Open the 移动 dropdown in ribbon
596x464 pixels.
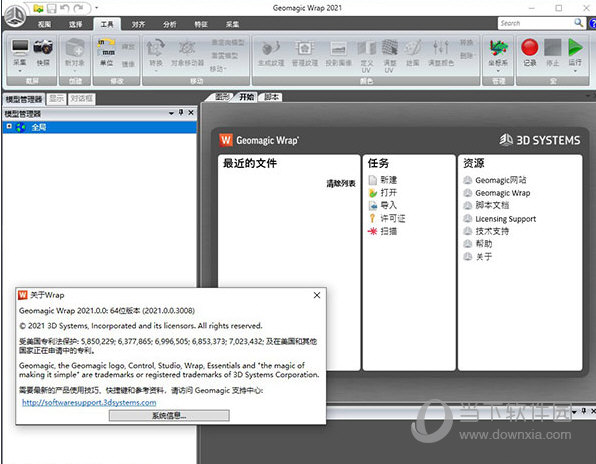click(x=218, y=69)
